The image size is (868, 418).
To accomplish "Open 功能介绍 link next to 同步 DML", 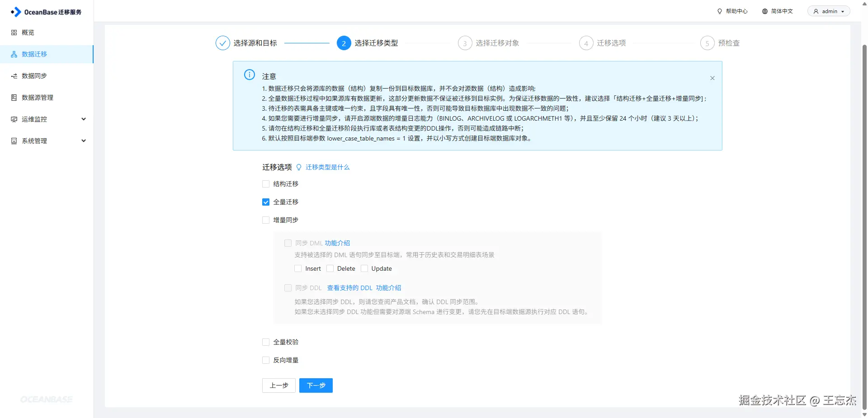I will click(x=337, y=243).
